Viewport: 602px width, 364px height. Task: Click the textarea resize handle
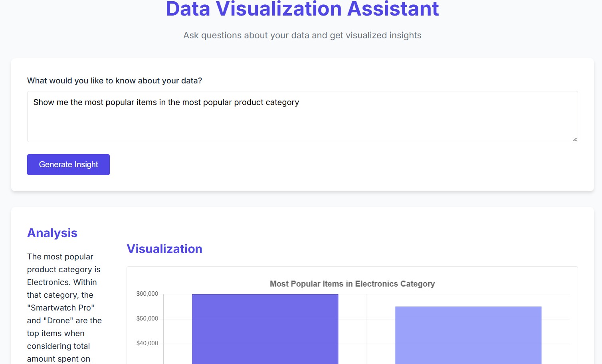(575, 139)
